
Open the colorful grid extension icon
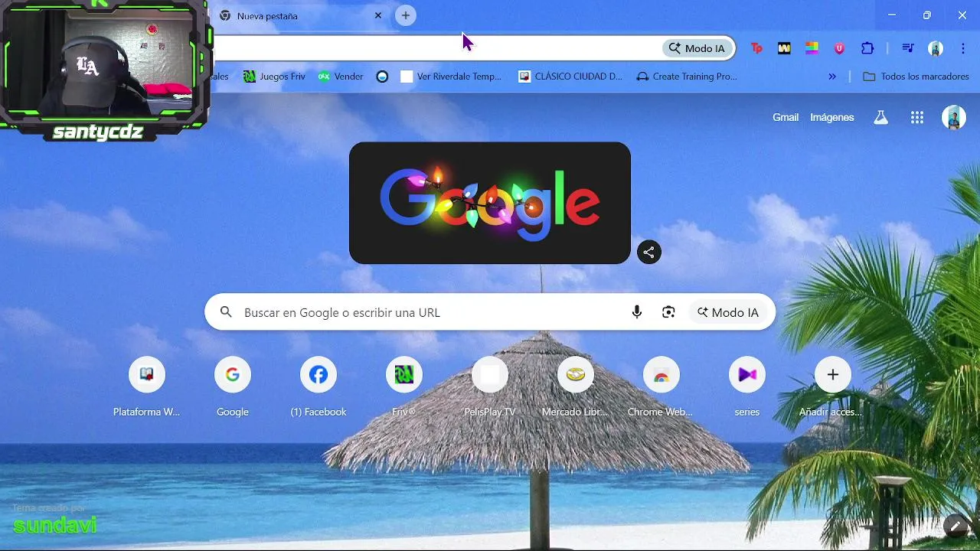(x=812, y=48)
